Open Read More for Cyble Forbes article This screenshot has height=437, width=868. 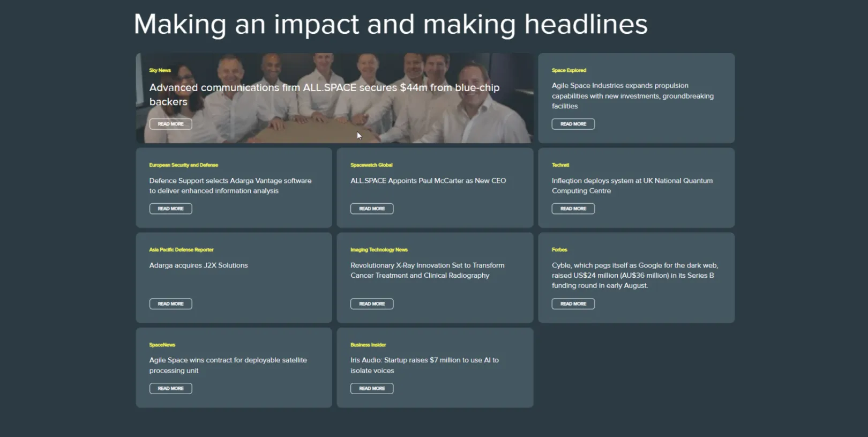point(573,304)
